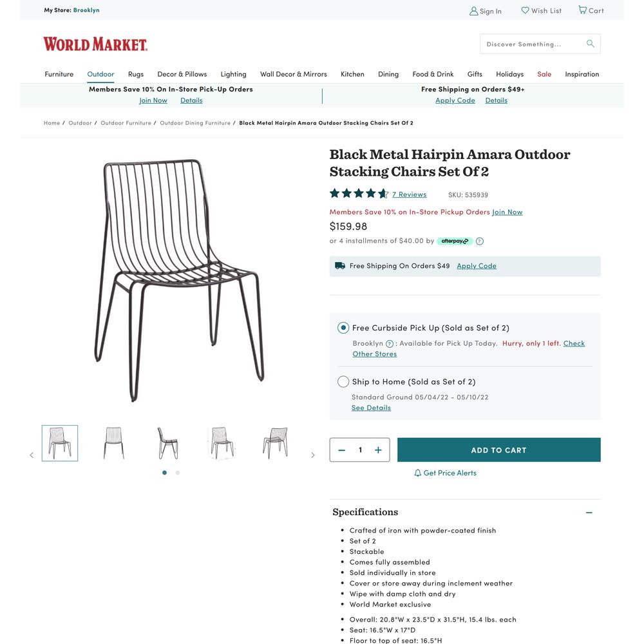Open the Wish List heart icon
The height and width of the screenshot is (644, 644).
tap(525, 10)
